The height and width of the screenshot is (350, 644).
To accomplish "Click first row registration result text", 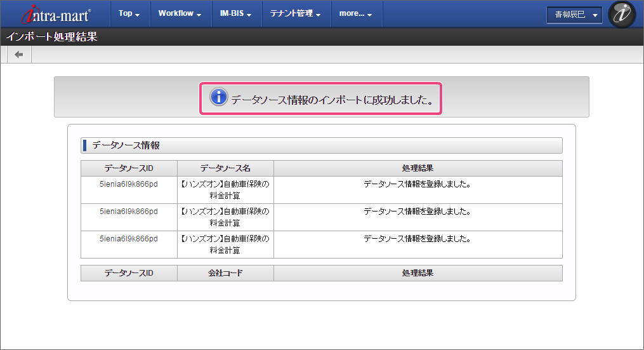I will click(x=417, y=184).
